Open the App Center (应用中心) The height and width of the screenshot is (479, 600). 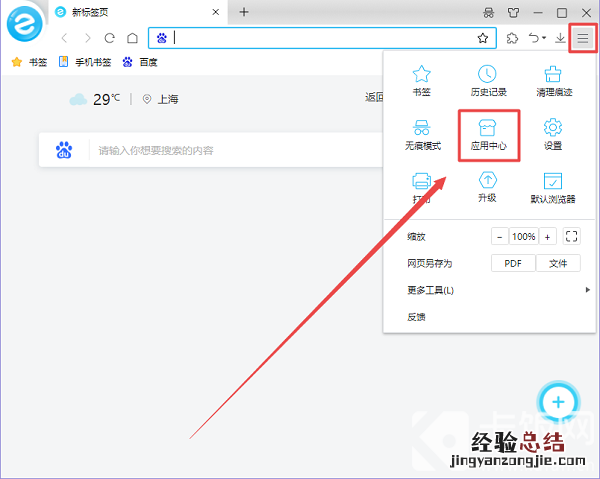click(x=488, y=135)
